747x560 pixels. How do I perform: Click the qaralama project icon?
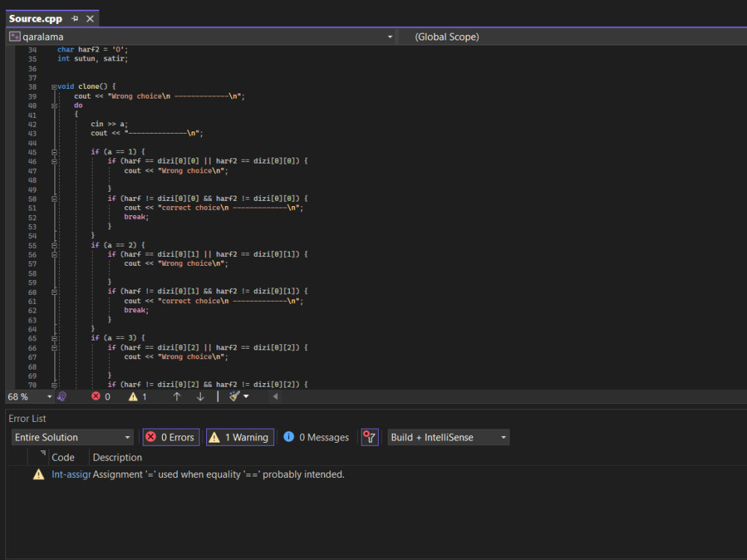coord(15,37)
